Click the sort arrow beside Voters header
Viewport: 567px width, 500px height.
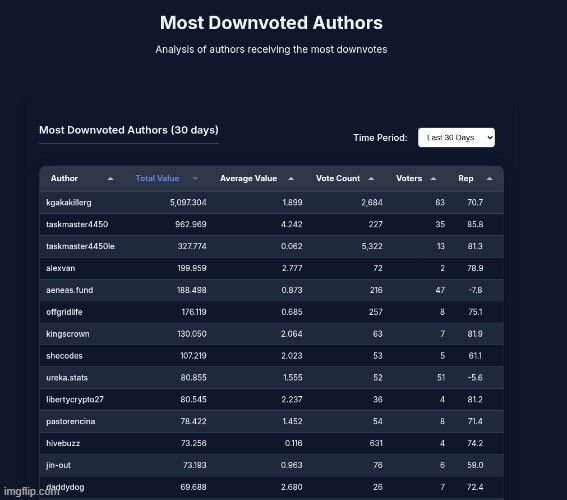(433, 179)
